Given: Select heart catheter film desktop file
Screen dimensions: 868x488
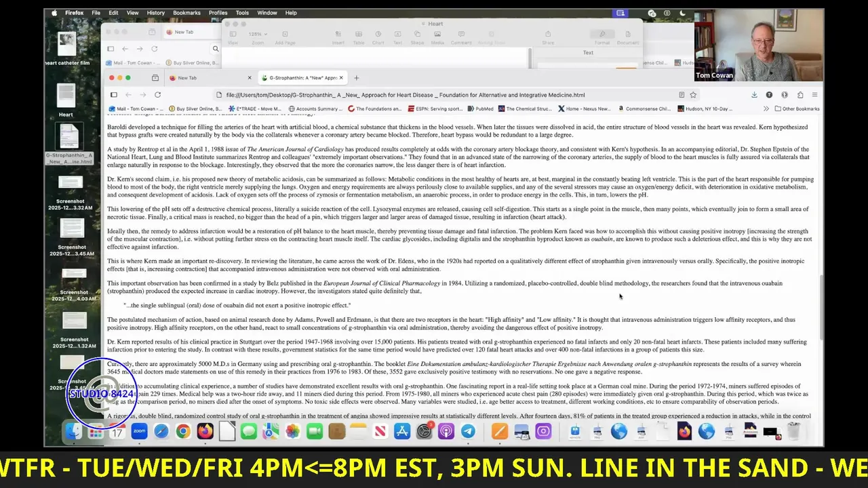Looking at the screenshot, I should coord(66,49).
